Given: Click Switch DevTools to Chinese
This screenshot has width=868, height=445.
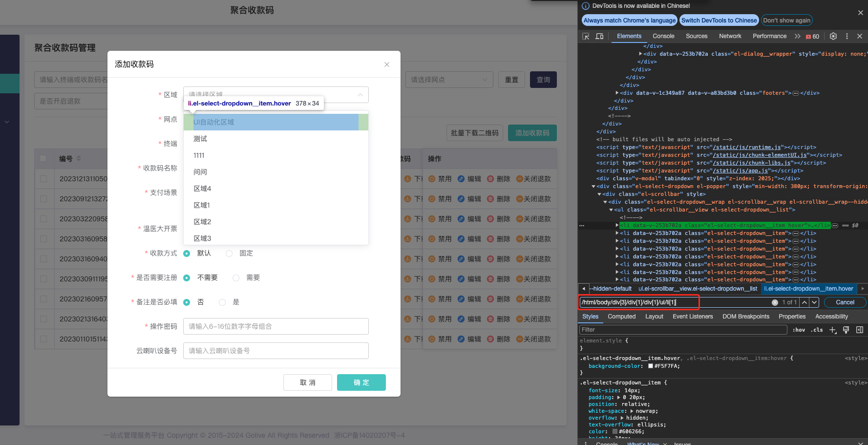Looking at the screenshot, I should pyautogui.click(x=719, y=20).
